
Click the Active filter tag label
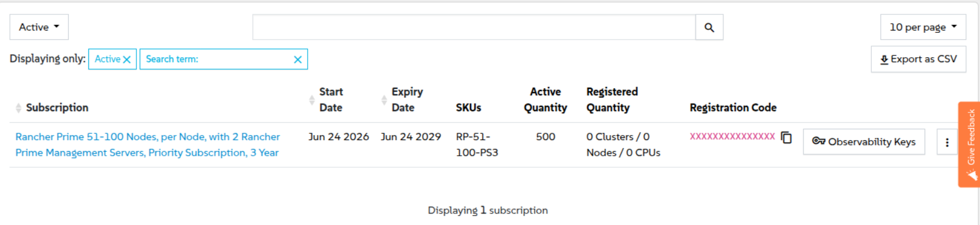[108, 59]
